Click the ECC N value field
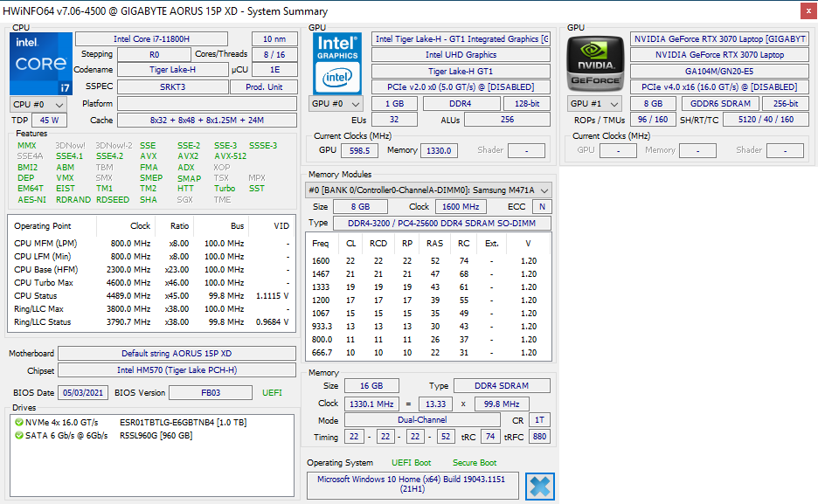 coord(542,207)
